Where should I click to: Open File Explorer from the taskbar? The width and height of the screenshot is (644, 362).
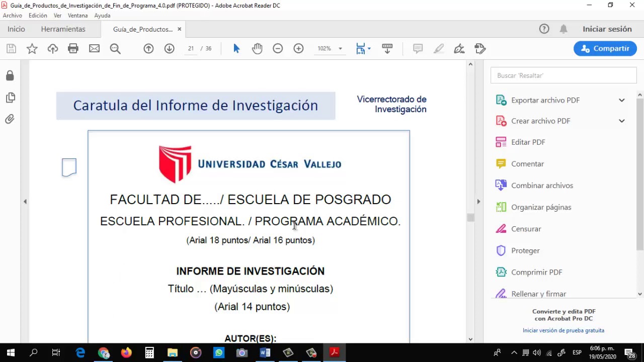click(173, 353)
